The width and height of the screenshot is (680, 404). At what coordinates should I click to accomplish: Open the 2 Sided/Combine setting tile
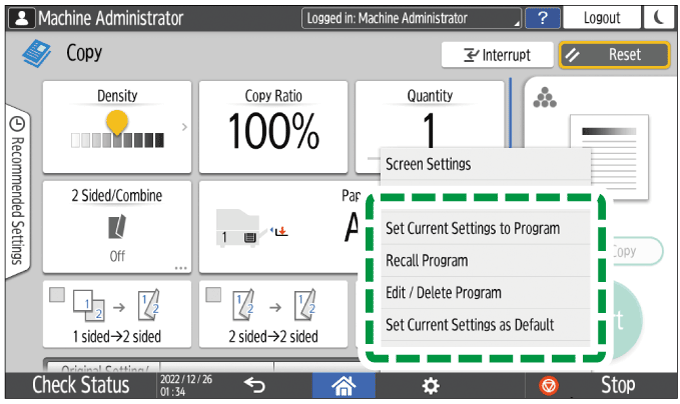[x=117, y=225]
